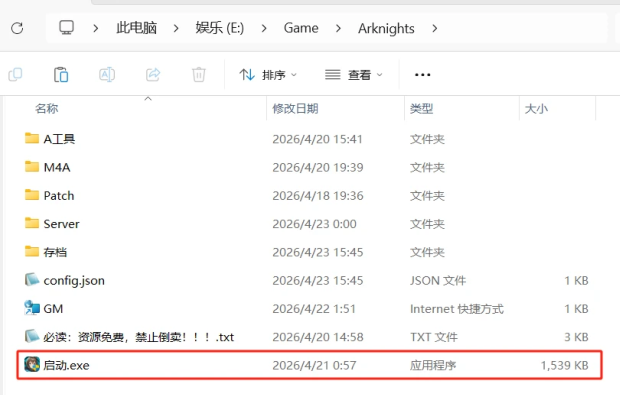Click the Copy icon in toolbar
Viewport: 620px width, 395px height.
click(15, 74)
